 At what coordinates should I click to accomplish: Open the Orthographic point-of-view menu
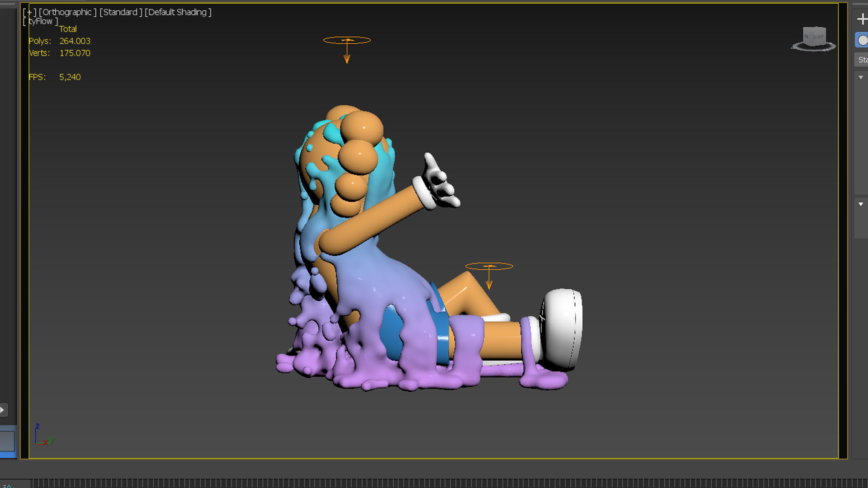pyautogui.click(x=68, y=12)
